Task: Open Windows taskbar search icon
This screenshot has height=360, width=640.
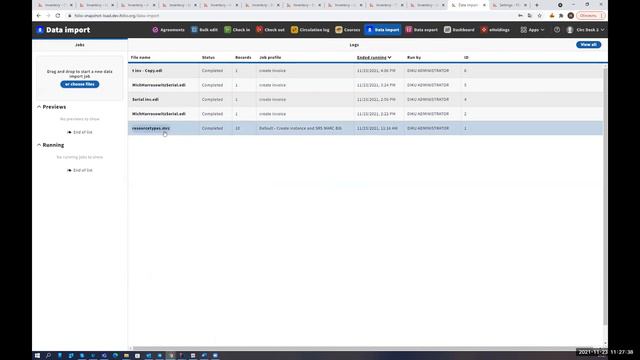Action: tap(48, 356)
